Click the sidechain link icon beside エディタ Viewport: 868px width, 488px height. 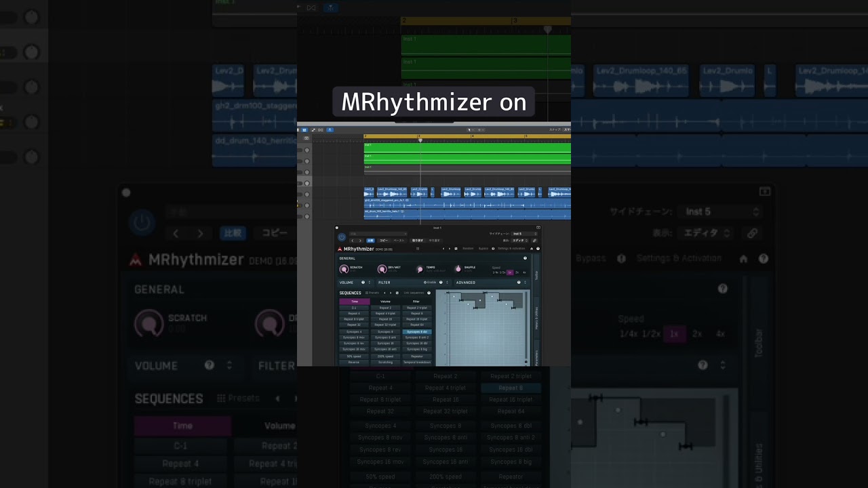[534, 241]
